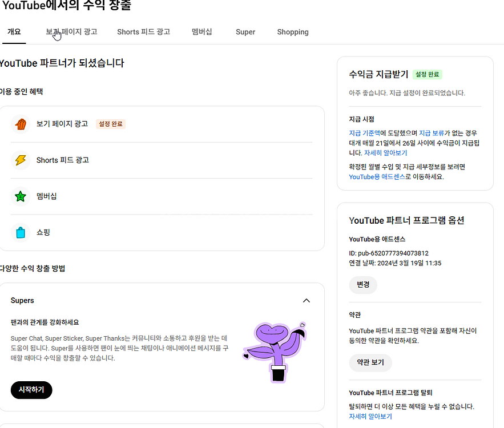Screen dimensions: 504x428
Task: Click the orange 설정 완료 badge on watch page ads
Action: 111,124
